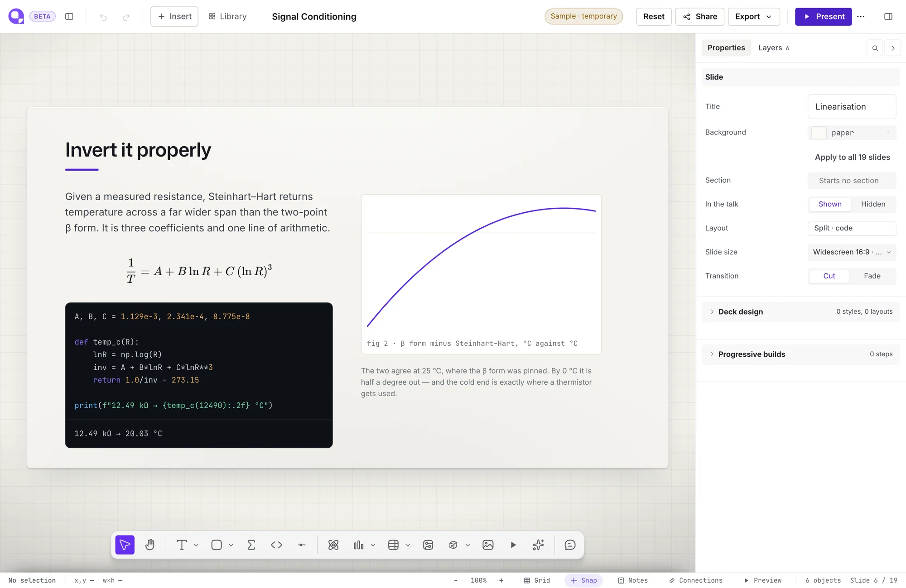Set In the talk to Hidden
The width and height of the screenshot is (906, 588).
[873, 204]
